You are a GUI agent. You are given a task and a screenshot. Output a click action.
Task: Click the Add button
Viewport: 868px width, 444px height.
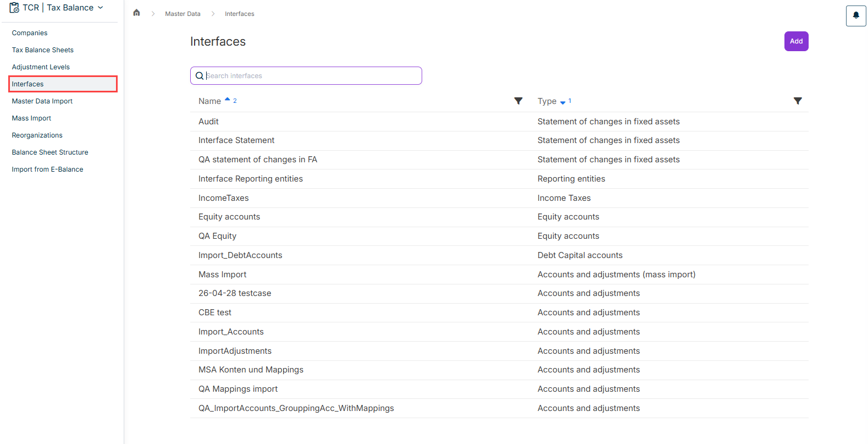coord(796,41)
